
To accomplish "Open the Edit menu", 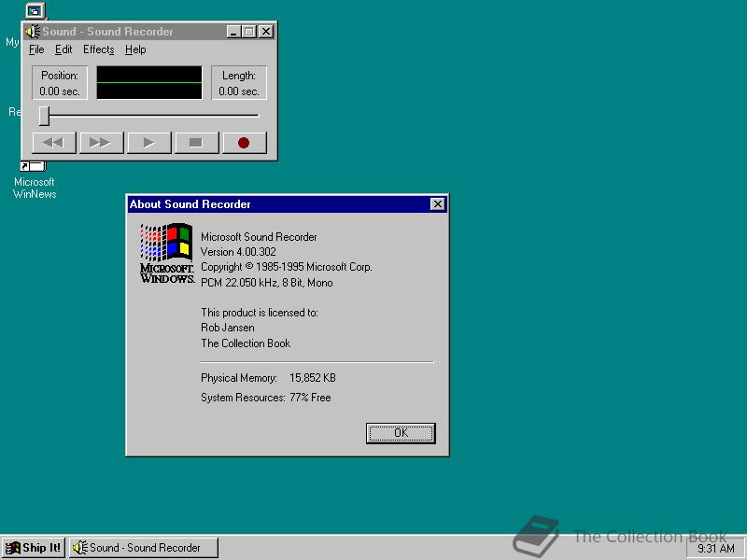I will [63, 50].
